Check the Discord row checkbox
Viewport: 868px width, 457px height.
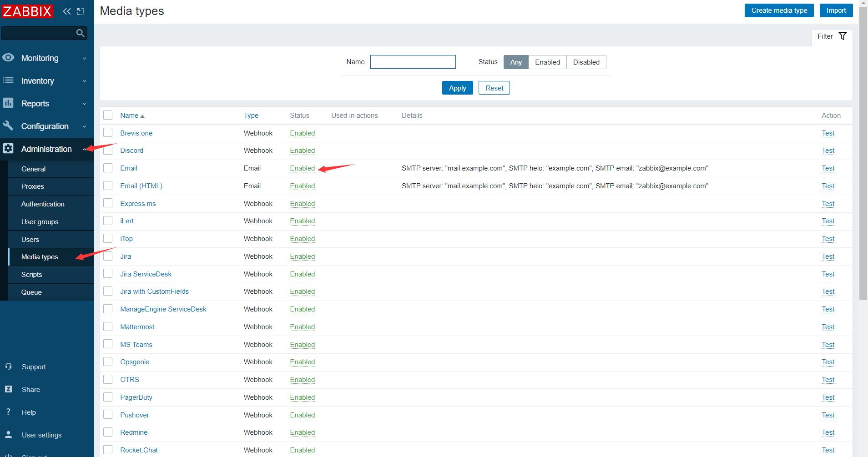[x=108, y=150]
